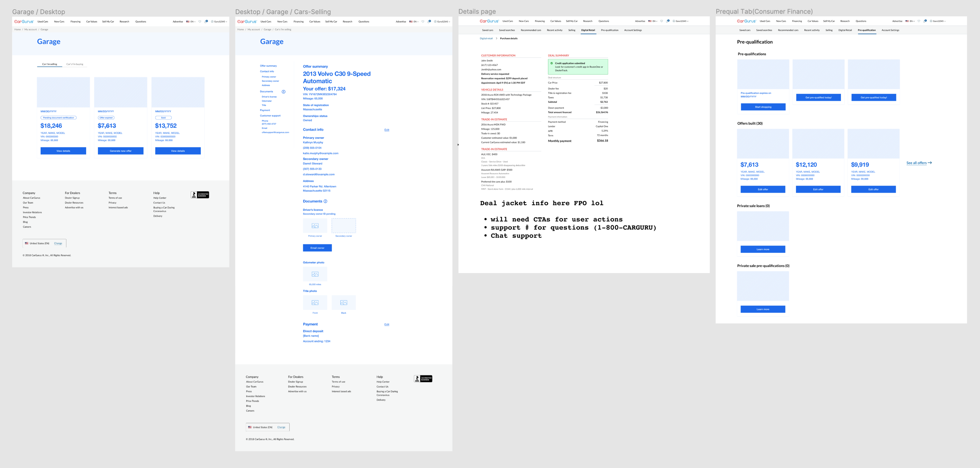Expand Guru12345 account menu in Prequal Tab frame
The image size is (980, 468).
[938, 21]
